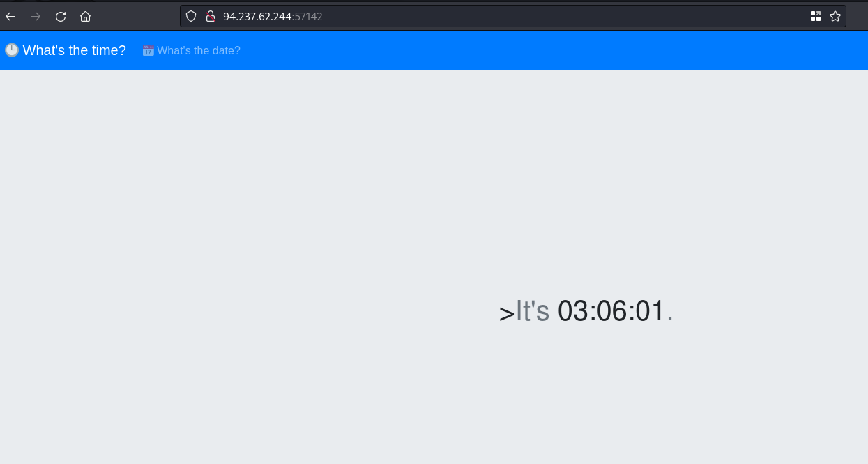Viewport: 868px width, 464px height.
Task: Reload the current page
Action: tap(61, 16)
